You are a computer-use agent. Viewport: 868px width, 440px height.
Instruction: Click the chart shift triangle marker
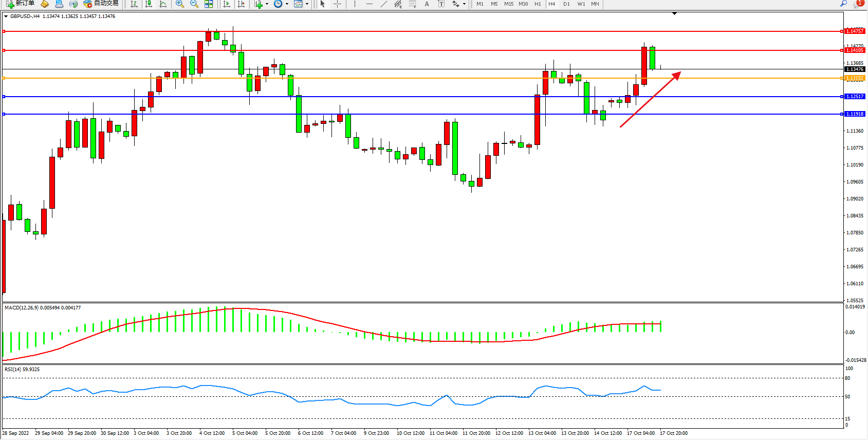[x=674, y=13]
